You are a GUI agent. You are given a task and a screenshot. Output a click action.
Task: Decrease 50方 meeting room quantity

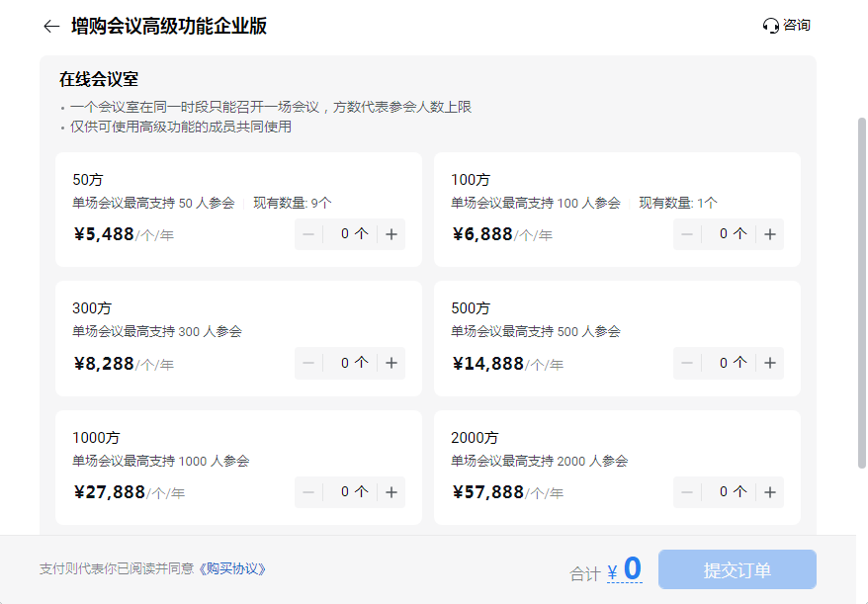coord(308,234)
